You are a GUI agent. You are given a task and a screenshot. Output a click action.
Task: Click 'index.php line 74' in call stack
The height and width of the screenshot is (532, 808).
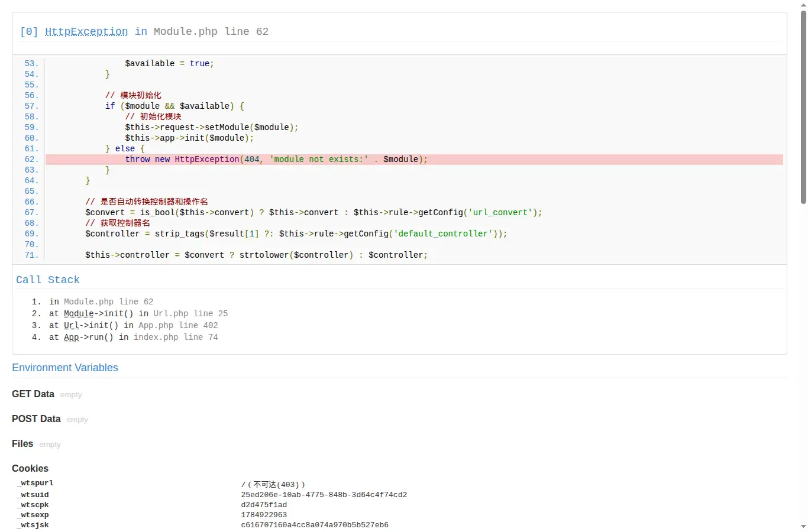[x=176, y=337]
